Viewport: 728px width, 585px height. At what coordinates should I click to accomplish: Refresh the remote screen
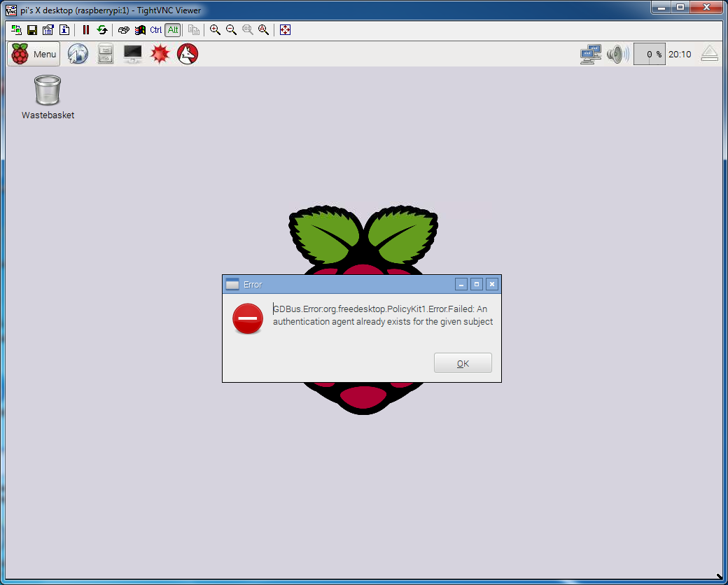(x=102, y=30)
